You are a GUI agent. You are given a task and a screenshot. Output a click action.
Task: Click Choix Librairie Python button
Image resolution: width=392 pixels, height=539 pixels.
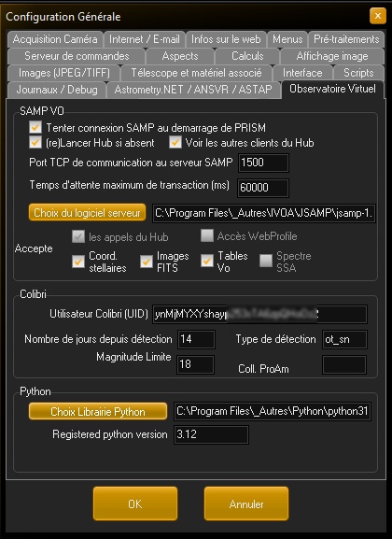pyautogui.click(x=98, y=411)
